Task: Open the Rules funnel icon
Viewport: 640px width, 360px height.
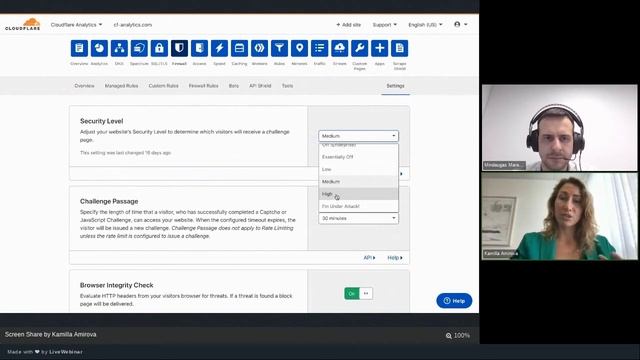Action: pyautogui.click(x=279, y=48)
